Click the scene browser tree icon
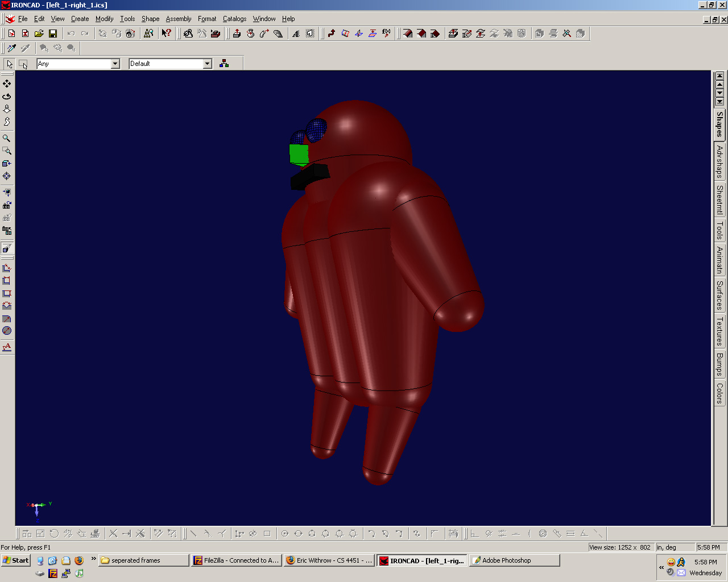Image resolution: width=728 pixels, height=582 pixels. tap(224, 64)
